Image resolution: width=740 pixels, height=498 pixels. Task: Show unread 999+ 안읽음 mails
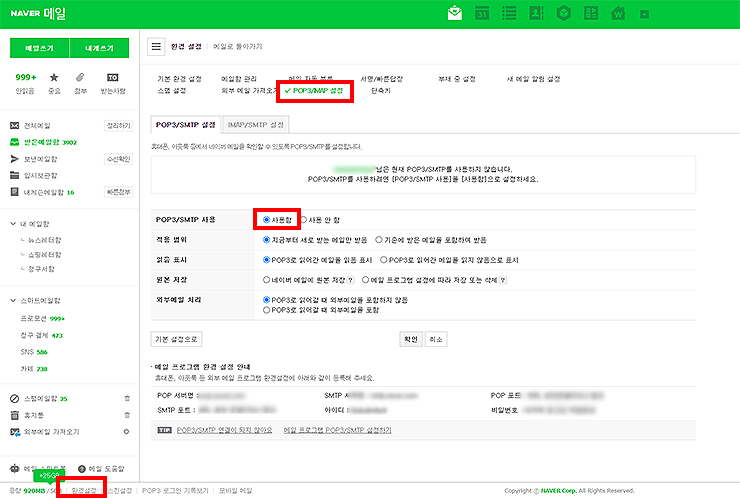[25, 83]
